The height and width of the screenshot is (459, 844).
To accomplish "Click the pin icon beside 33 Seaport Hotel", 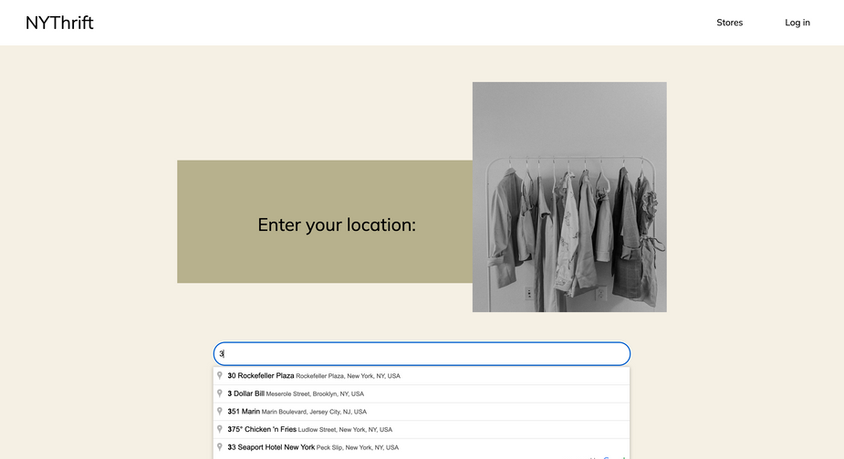I will point(220,446).
